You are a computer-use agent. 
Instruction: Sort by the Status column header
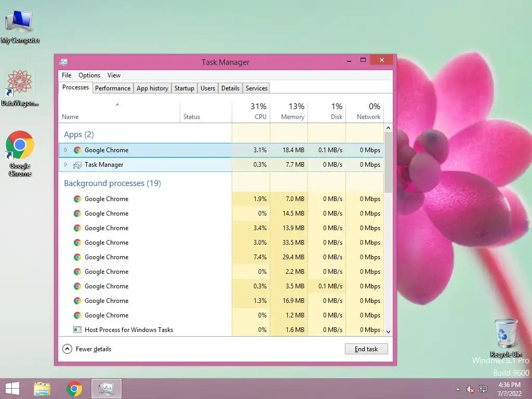click(206, 112)
